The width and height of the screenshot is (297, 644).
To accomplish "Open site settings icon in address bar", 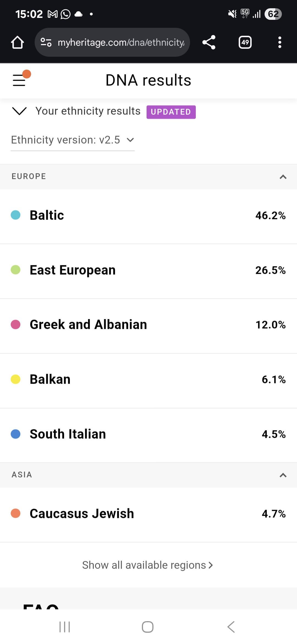I will coord(46,42).
